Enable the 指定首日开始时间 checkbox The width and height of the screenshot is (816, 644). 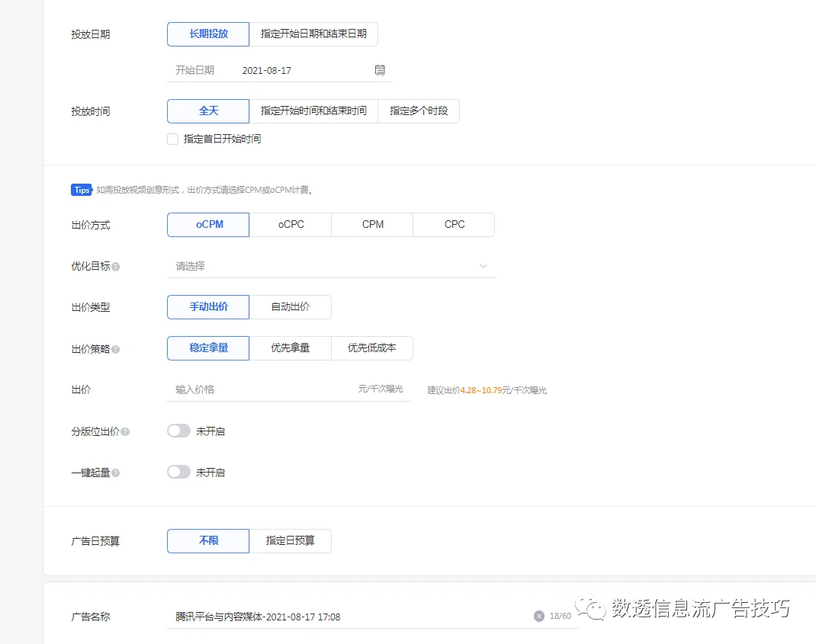[173, 139]
